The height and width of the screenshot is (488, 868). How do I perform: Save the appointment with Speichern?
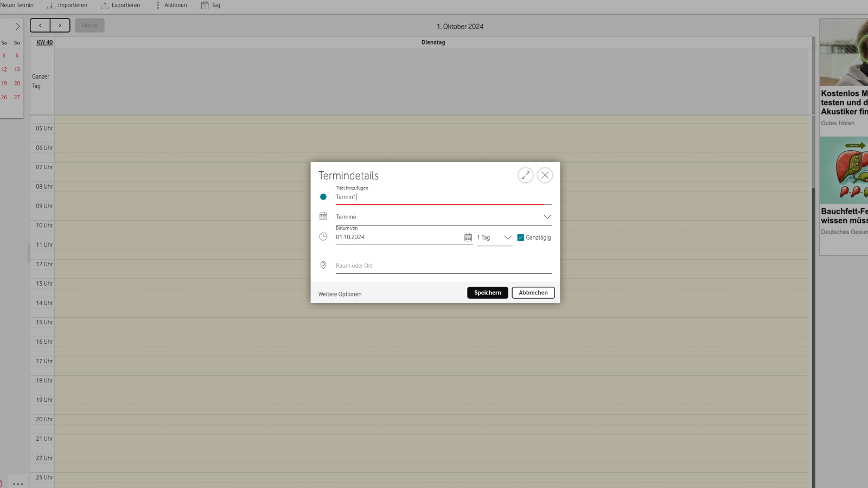click(487, 293)
